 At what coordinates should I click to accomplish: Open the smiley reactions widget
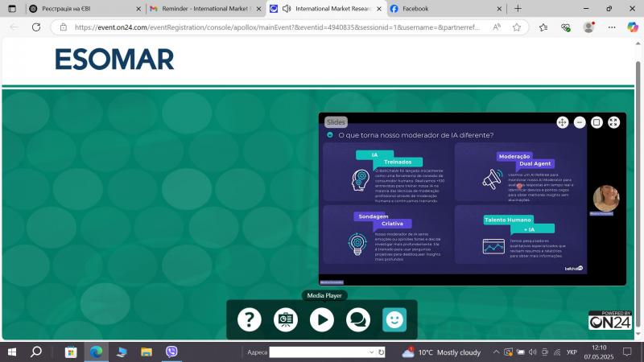click(x=394, y=319)
